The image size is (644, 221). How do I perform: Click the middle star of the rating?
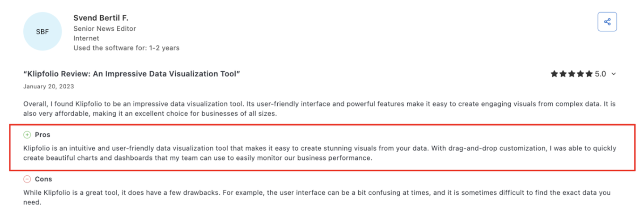point(572,74)
